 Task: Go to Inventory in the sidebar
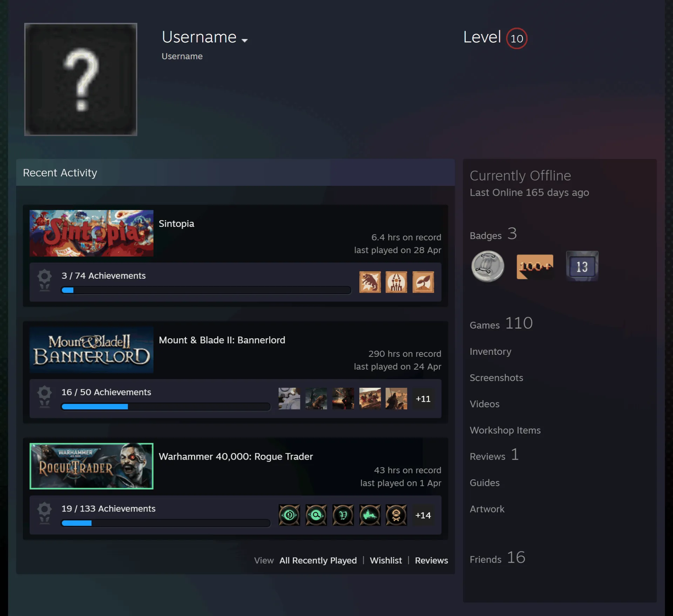click(490, 351)
